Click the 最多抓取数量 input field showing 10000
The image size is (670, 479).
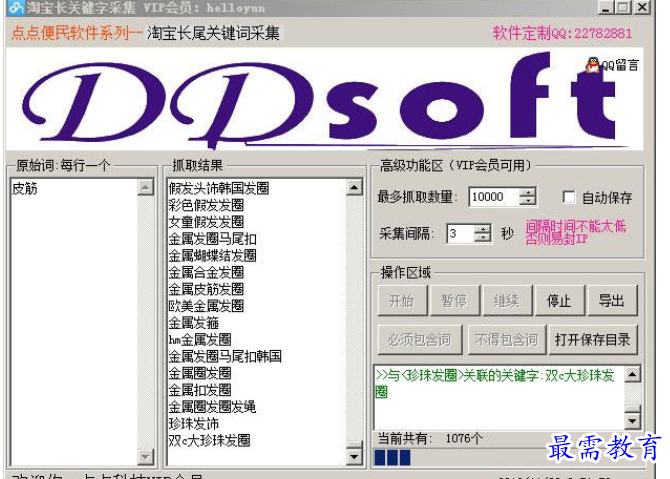click(494, 197)
